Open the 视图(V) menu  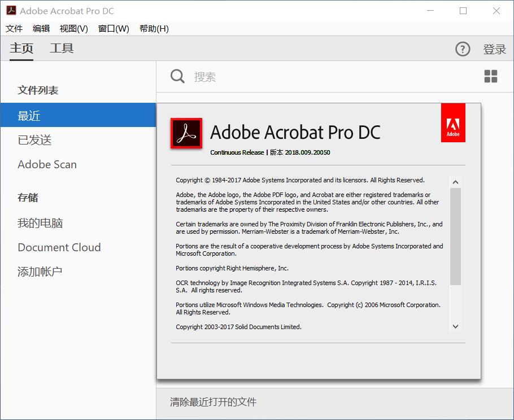click(x=73, y=29)
